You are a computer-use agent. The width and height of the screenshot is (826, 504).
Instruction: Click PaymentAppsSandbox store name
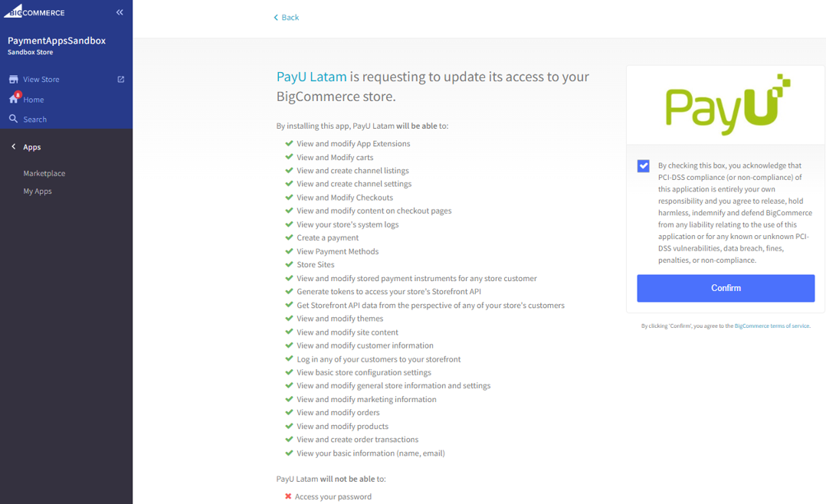point(57,41)
